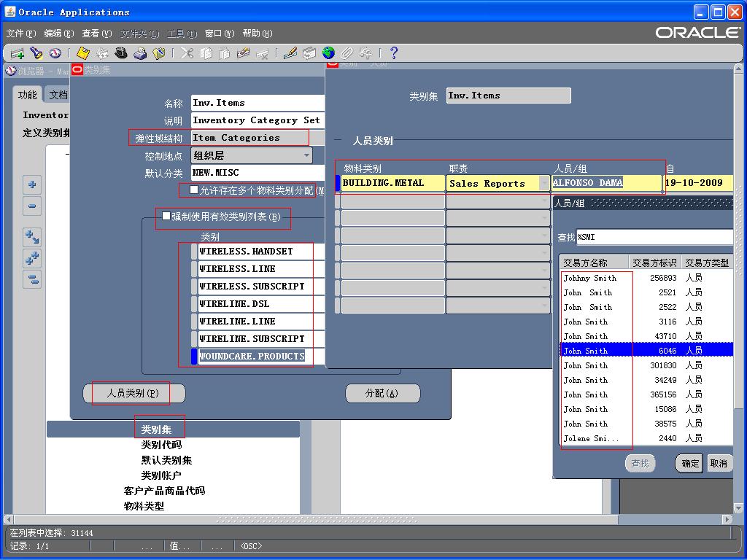Viewport: 747px width, 560px height.
Task: Click the horizontal scrollbar right arrow
Action: coord(727,519)
